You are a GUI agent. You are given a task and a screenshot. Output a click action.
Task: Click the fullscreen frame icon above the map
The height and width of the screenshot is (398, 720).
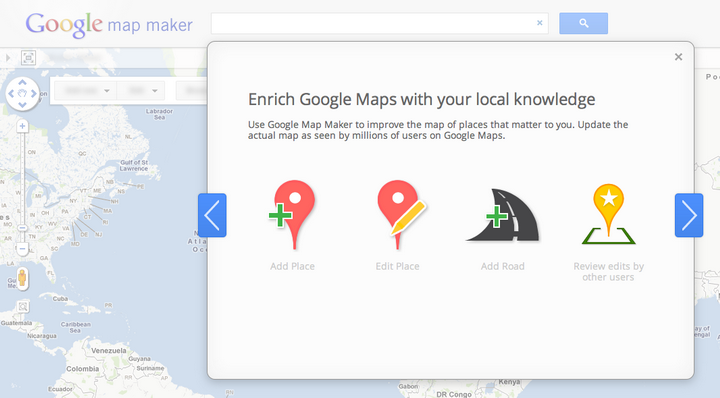click(x=28, y=58)
